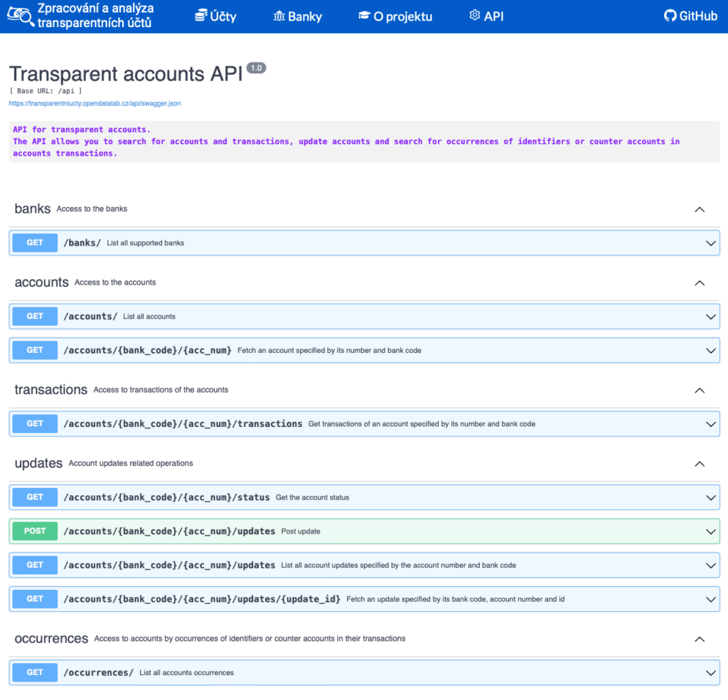The width and height of the screenshot is (728, 700).
Task: Open the O projektu menu item
Action: (395, 16)
